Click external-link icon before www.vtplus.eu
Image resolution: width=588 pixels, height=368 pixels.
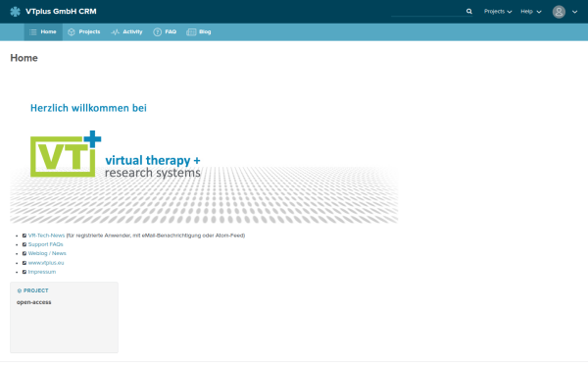click(24, 263)
